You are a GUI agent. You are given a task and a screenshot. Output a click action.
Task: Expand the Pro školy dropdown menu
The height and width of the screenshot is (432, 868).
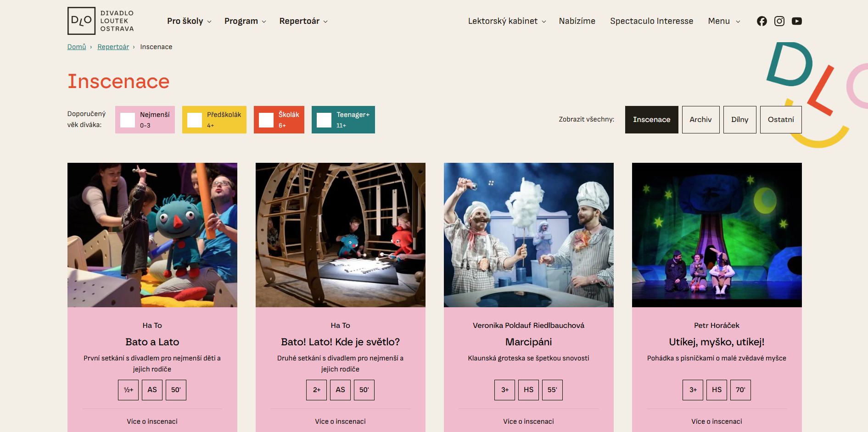[x=189, y=21]
